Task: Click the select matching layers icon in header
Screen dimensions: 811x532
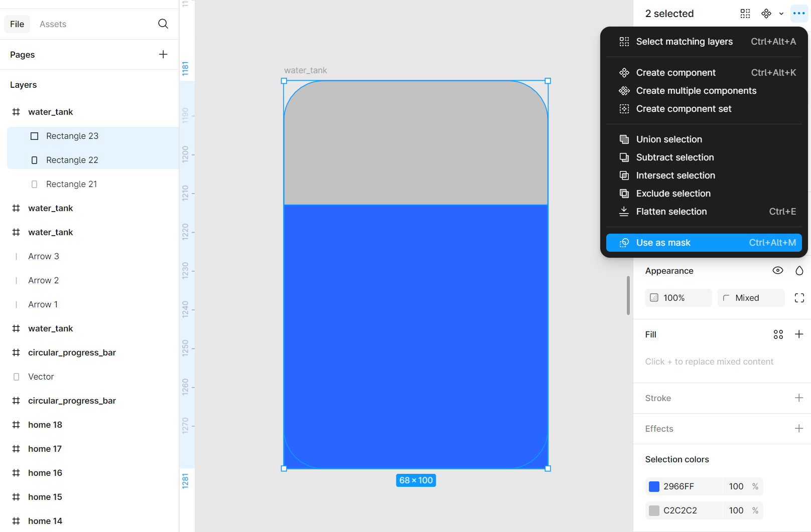Action: 745,14
